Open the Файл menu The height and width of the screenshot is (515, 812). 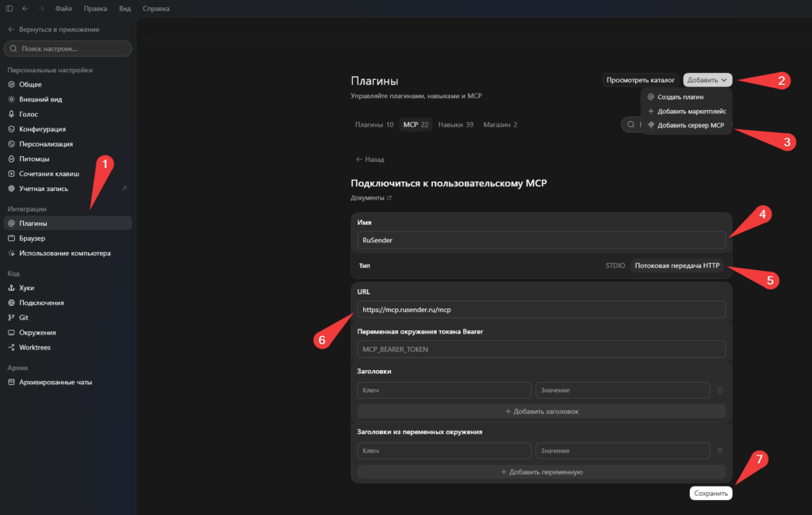click(x=63, y=8)
